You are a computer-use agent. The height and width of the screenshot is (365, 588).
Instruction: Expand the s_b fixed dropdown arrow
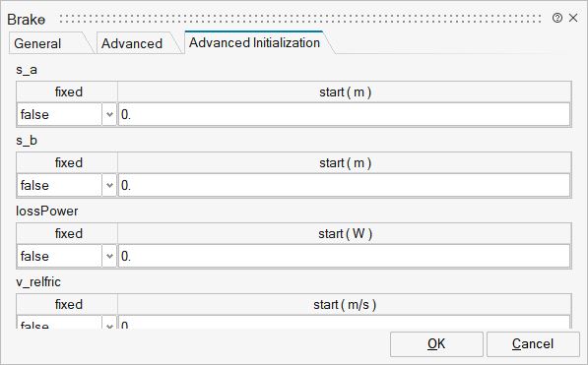109,186
